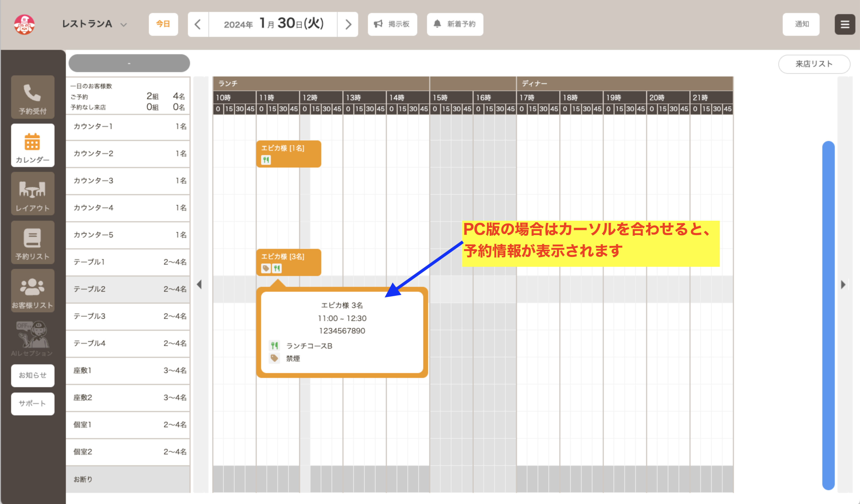Select the カウンター2 row
Screen dimensions: 860x504
tap(128, 153)
